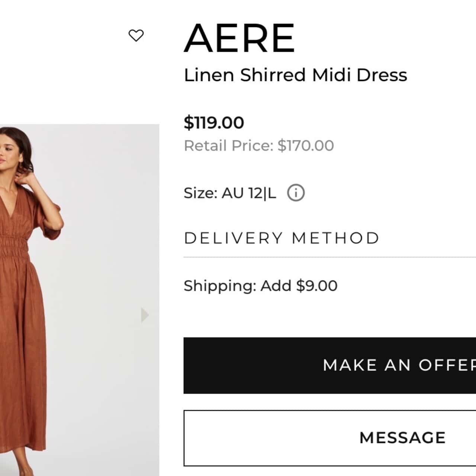
Task: Click the Retail Price label
Action: point(229,146)
